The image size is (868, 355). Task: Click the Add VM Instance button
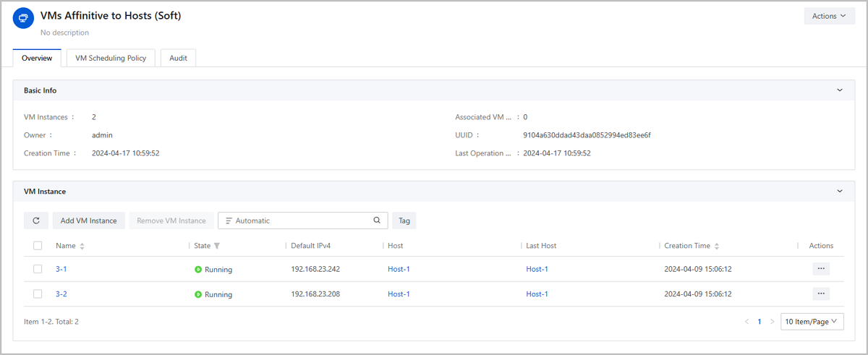point(88,221)
